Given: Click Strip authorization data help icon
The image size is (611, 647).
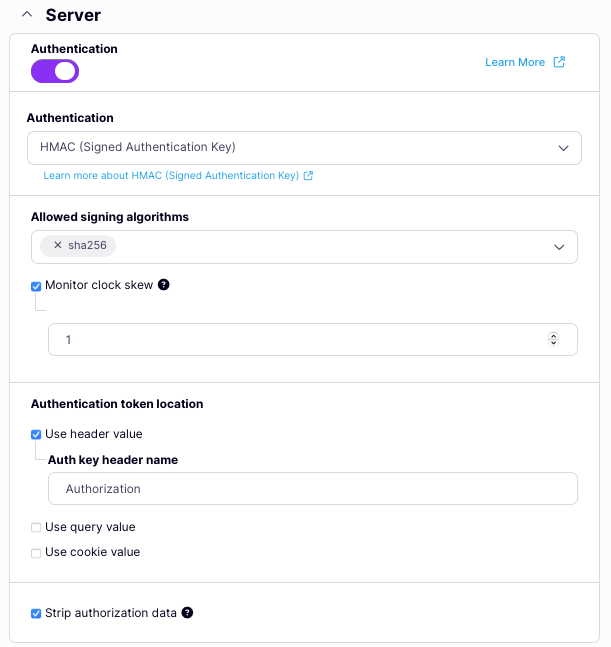Looking at the screenshot, I should [x=187, y=613].
